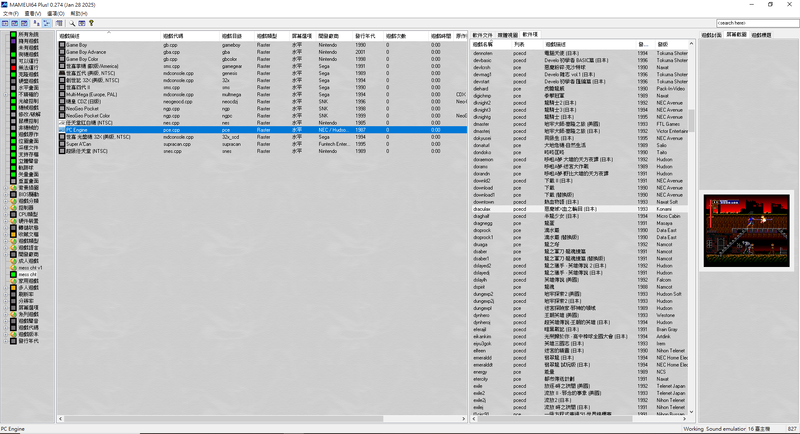Image resolution: width=800 pixels, height=434 pixels.
Task: Switch to rightmost tab above the screenshot pane
Action: click(761, 35)
